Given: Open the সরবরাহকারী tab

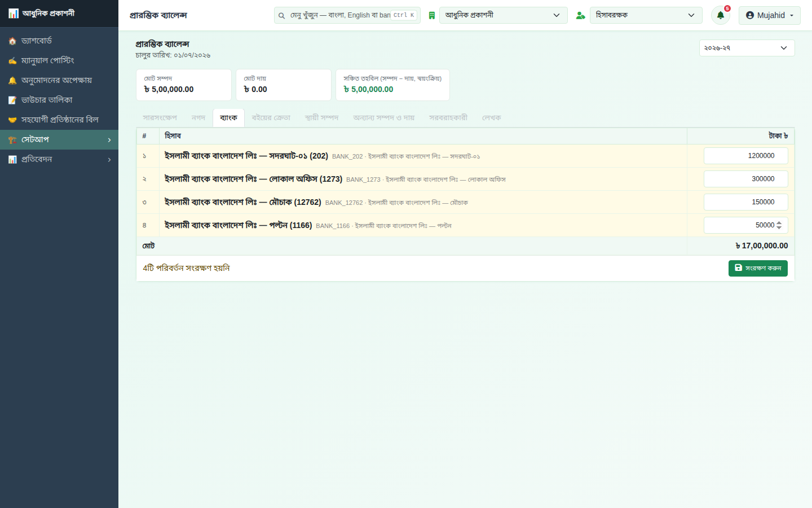Looking at the screenshot, I should click(x=448, y=118).
